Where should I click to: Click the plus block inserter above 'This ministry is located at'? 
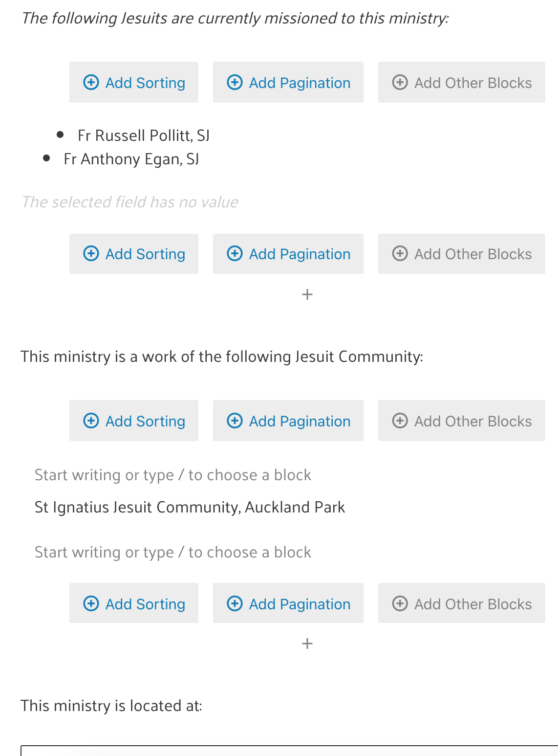coord(307,644)
